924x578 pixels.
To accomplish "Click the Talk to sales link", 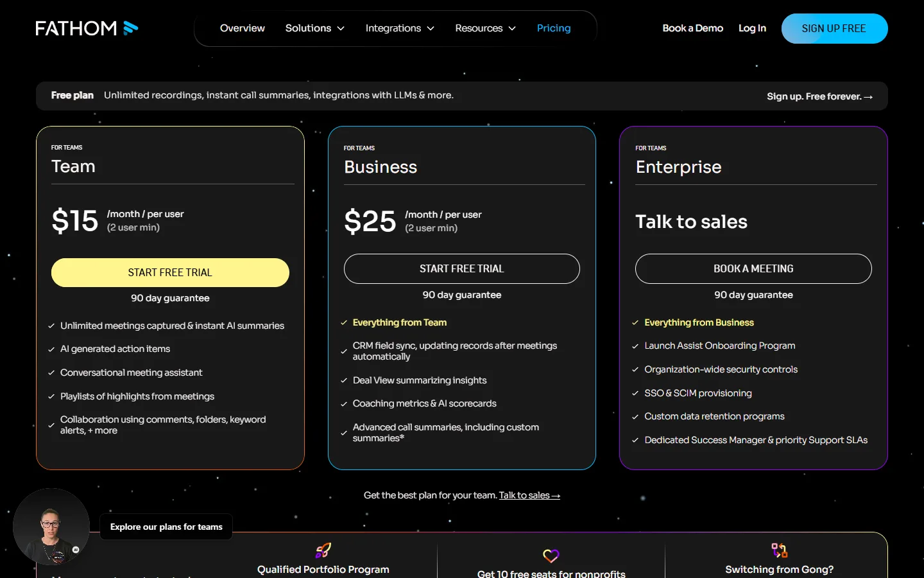I will click(529, 495).
